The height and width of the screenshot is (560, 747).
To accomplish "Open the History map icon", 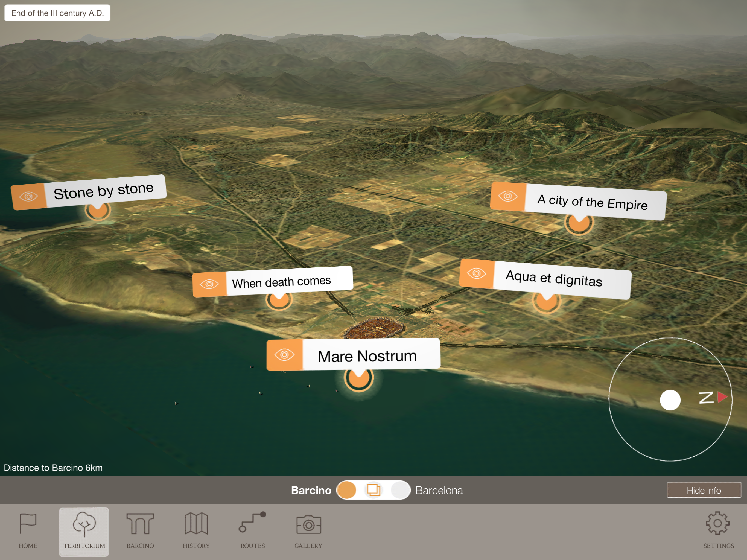I will [x=196, y=524].
